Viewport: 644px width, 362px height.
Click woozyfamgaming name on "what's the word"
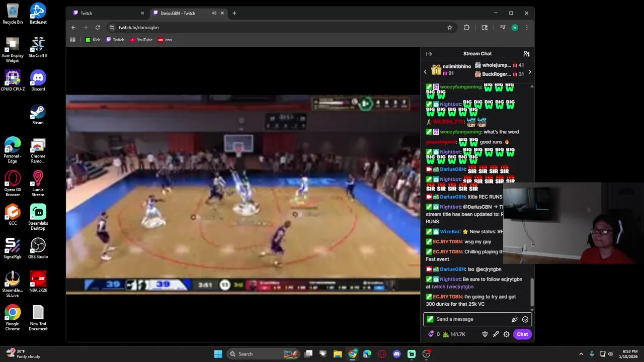pos(460,132)
